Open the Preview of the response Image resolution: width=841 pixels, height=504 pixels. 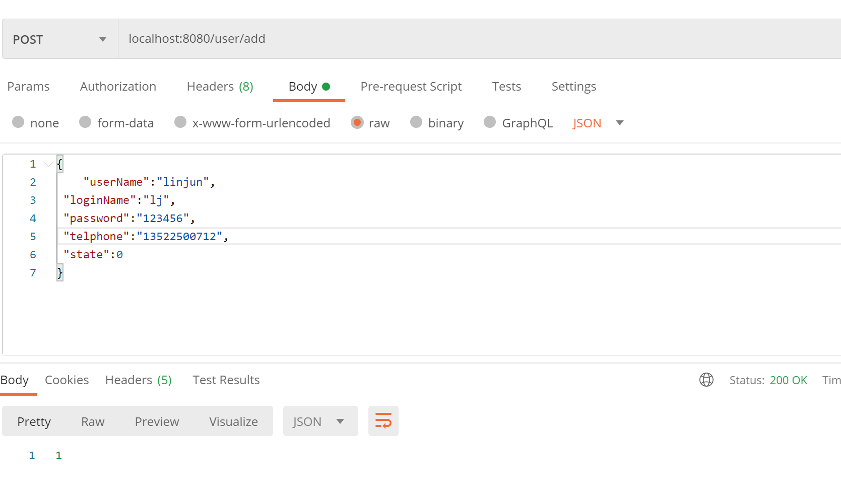click(157, 421)
